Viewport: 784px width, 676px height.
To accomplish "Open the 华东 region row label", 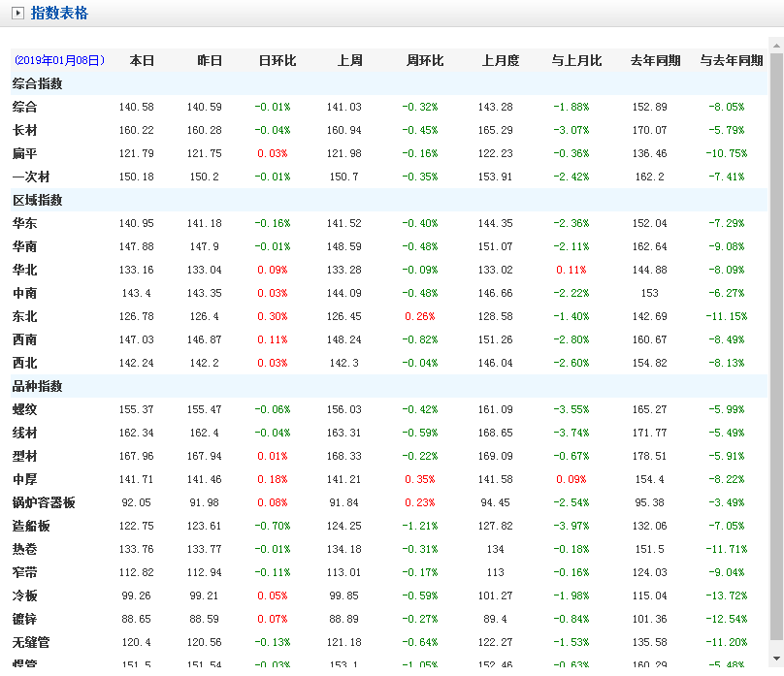I will pyautogui.click(x=25, y=223).
